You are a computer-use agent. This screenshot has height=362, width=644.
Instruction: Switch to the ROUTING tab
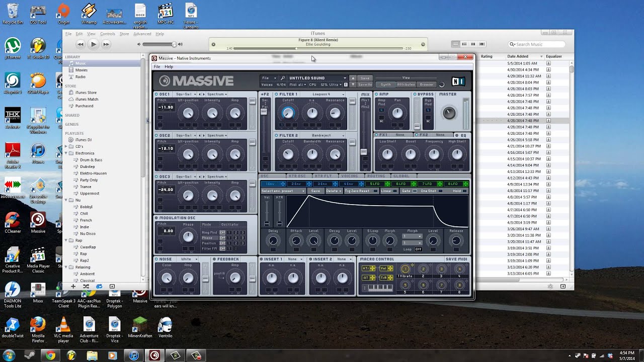[376, 176]
